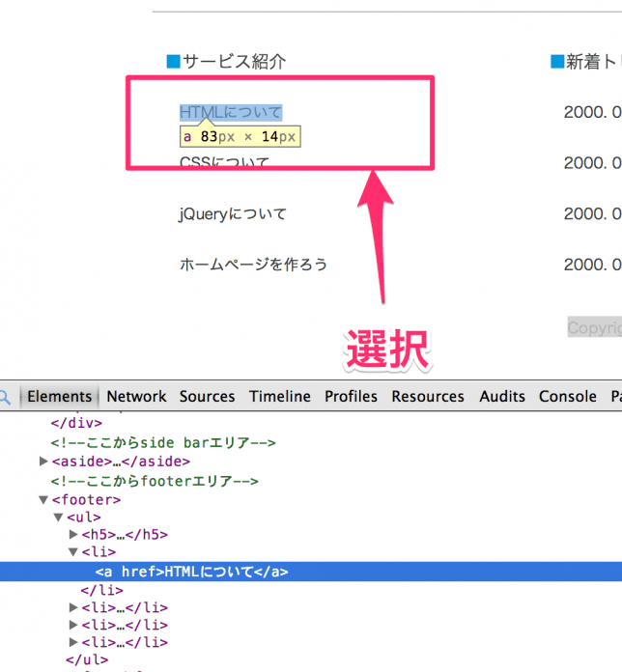This screenshot has height=672, width=622.
Task: Select the footerエリア comment line
Action: pyautogui.click(x=155, y=481)
